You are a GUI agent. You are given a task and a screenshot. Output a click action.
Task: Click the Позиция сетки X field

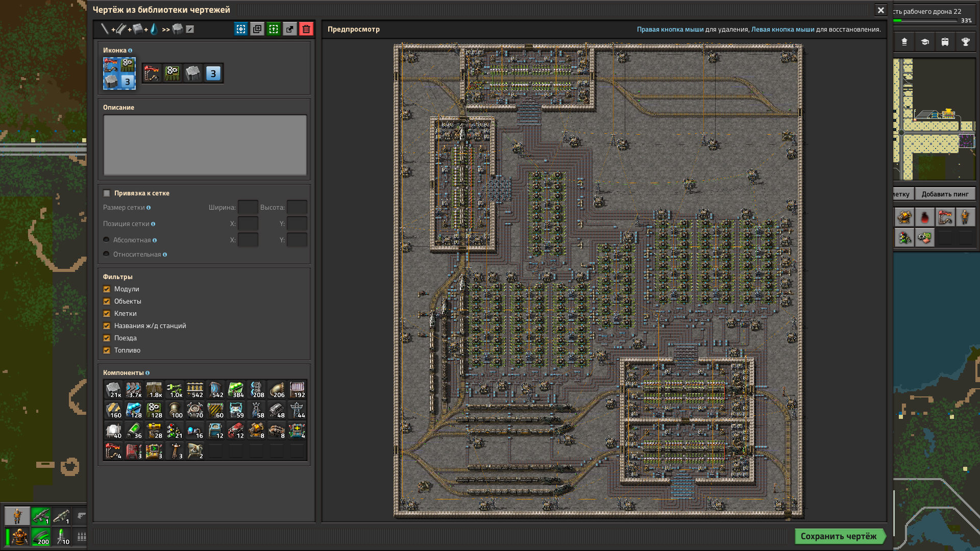[x=248, y=223]
